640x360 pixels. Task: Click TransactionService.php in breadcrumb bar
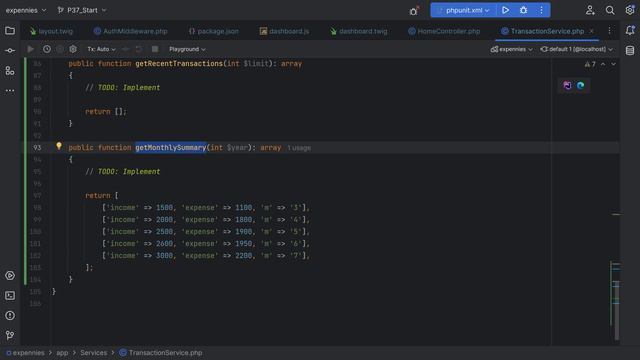161,353
